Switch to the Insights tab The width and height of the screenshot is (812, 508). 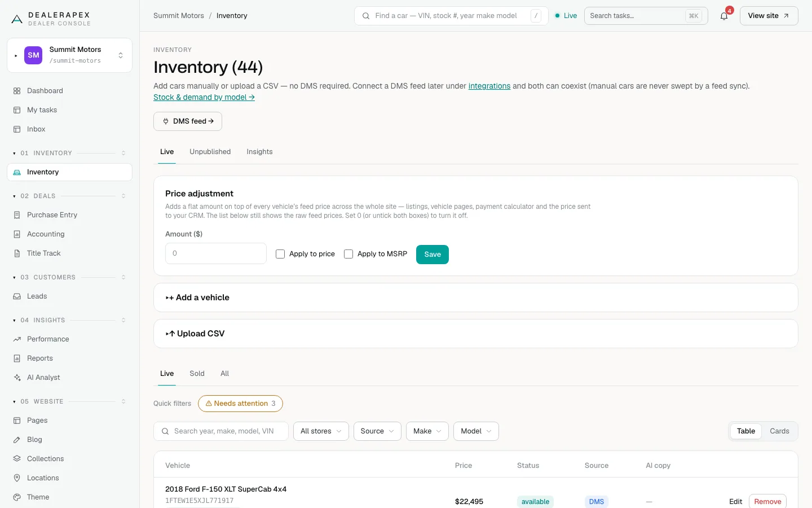pyautogui.click(x=259, y=152)
